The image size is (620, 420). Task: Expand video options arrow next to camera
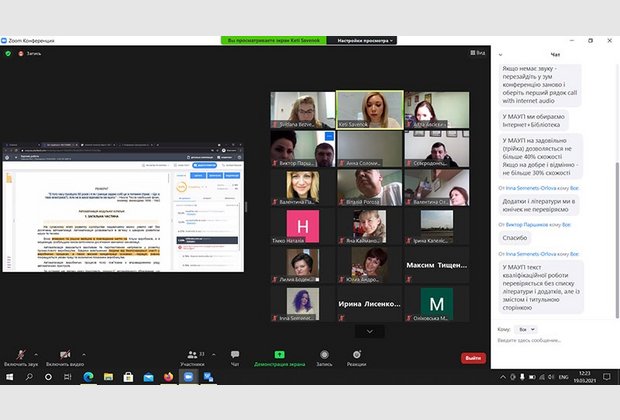[84, 354]
